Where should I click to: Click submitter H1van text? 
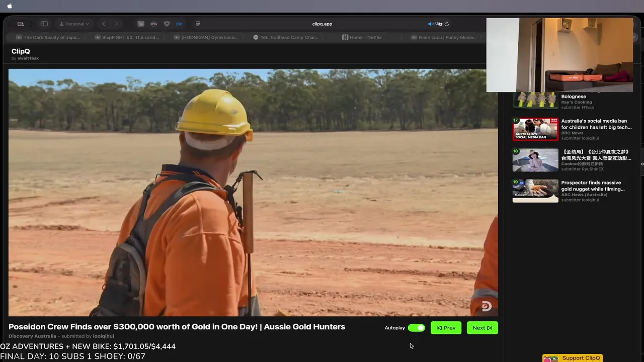coord(578,107)
